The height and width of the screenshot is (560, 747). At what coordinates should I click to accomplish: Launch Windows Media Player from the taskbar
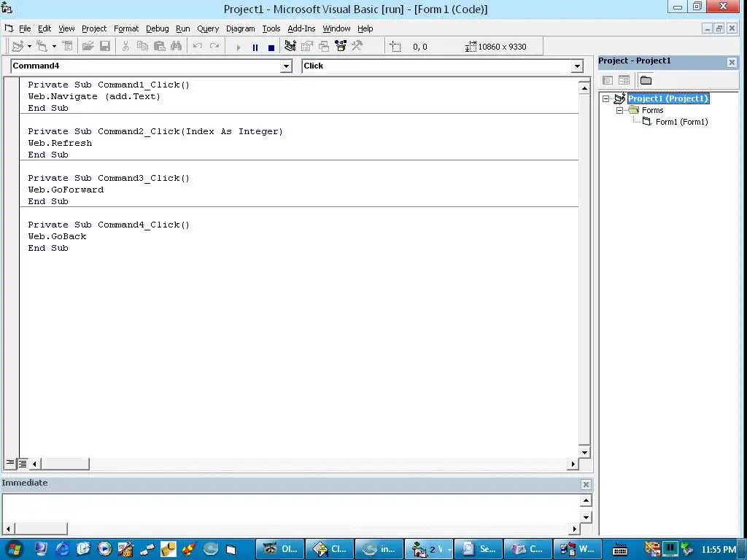click(x=104, y=549)
